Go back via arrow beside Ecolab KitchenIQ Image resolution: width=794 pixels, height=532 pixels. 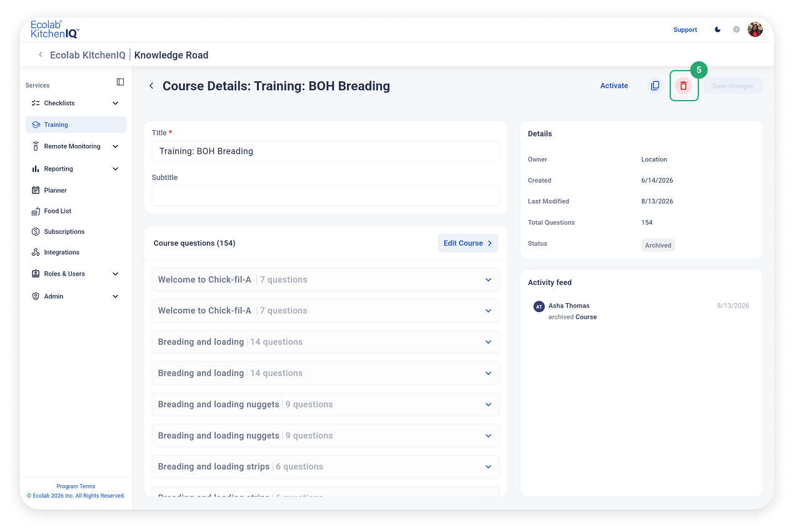tap(41, 55)
